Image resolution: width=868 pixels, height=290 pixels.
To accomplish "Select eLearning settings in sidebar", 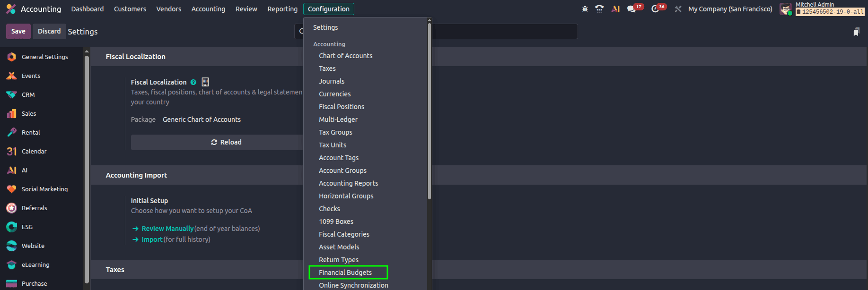I will tap(42, 264).
